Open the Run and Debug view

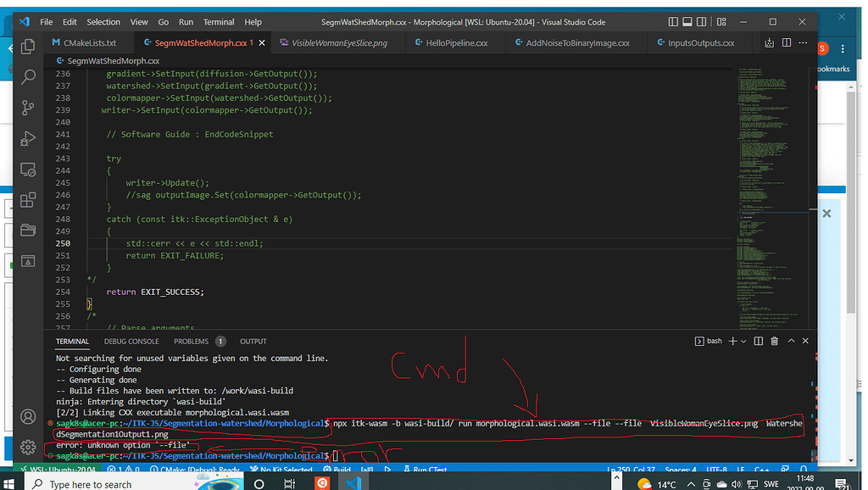click(x=28, y=138)
